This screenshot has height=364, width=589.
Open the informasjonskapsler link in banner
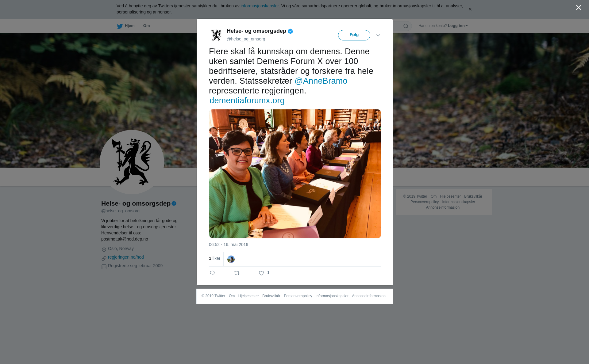260,6
